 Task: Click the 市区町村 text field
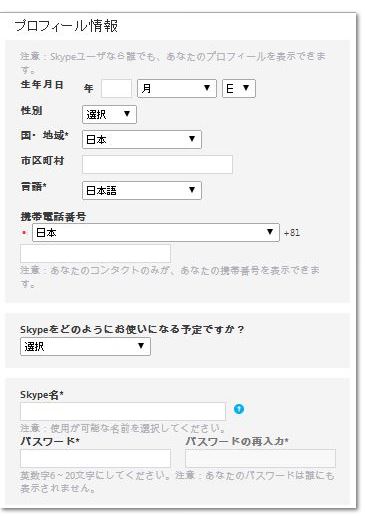[x=157, y=164]
